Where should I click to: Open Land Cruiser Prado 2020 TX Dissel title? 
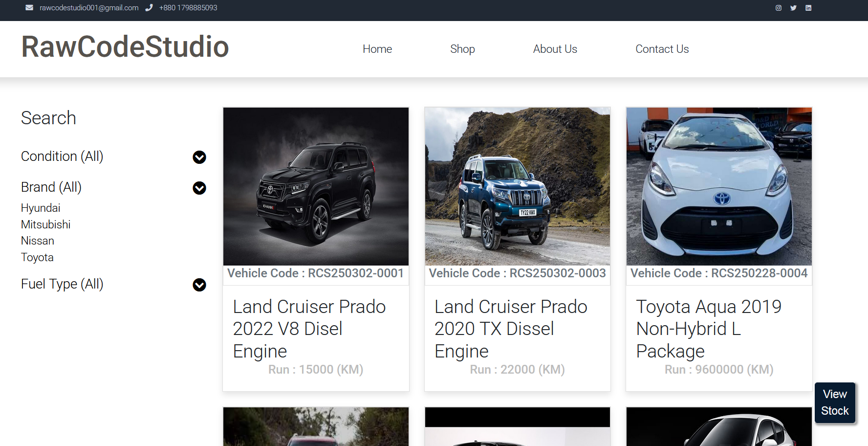pyautogui.click(x=511, y=329)
